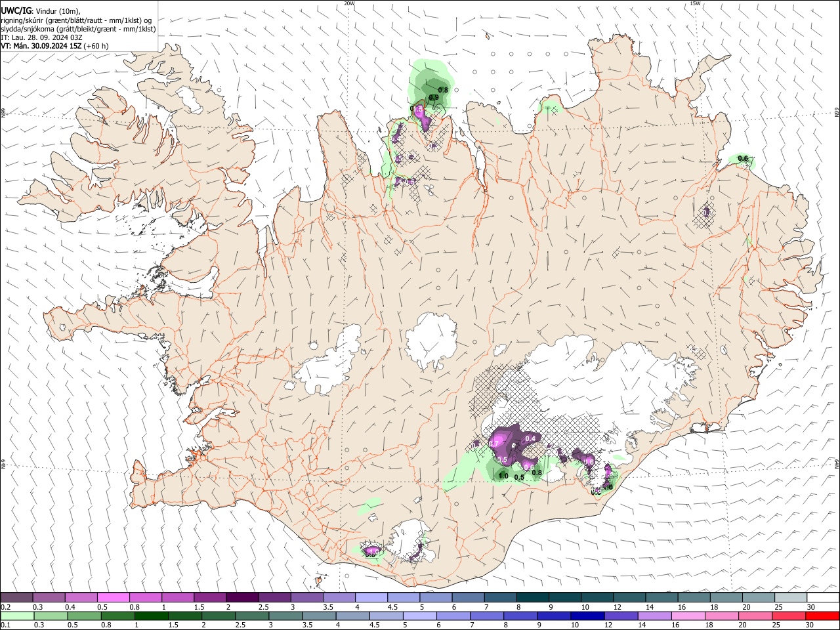Viewport: 840px width, 630px height.
Task: Click the '20W' longitude label
Action: (349, 3)
